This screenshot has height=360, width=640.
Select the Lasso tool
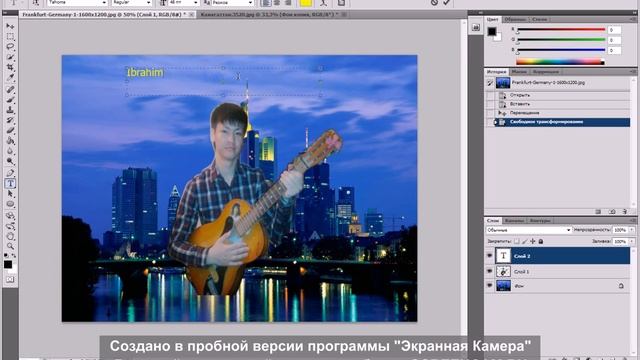click(x=10, y=47)
